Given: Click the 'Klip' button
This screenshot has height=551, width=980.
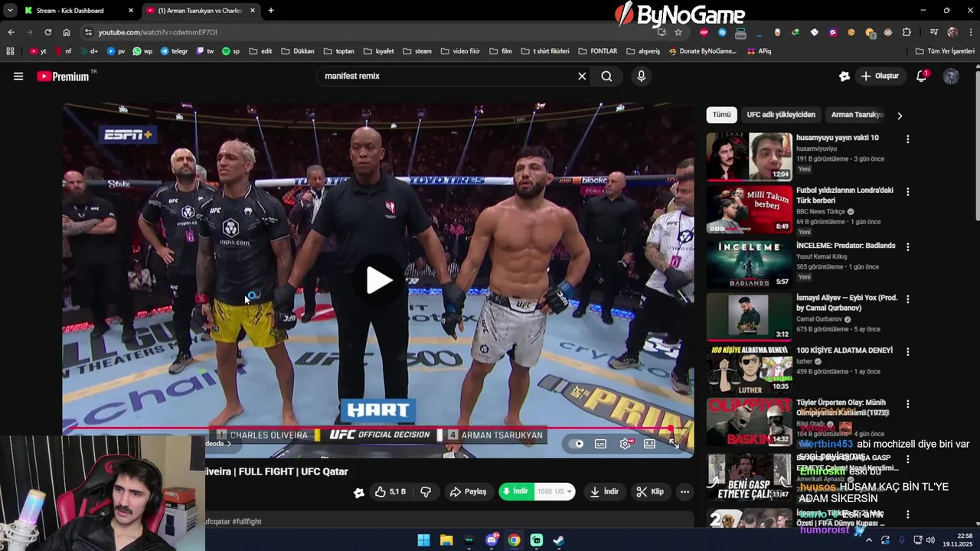Looking at the screenshot, I should [650, 492].
